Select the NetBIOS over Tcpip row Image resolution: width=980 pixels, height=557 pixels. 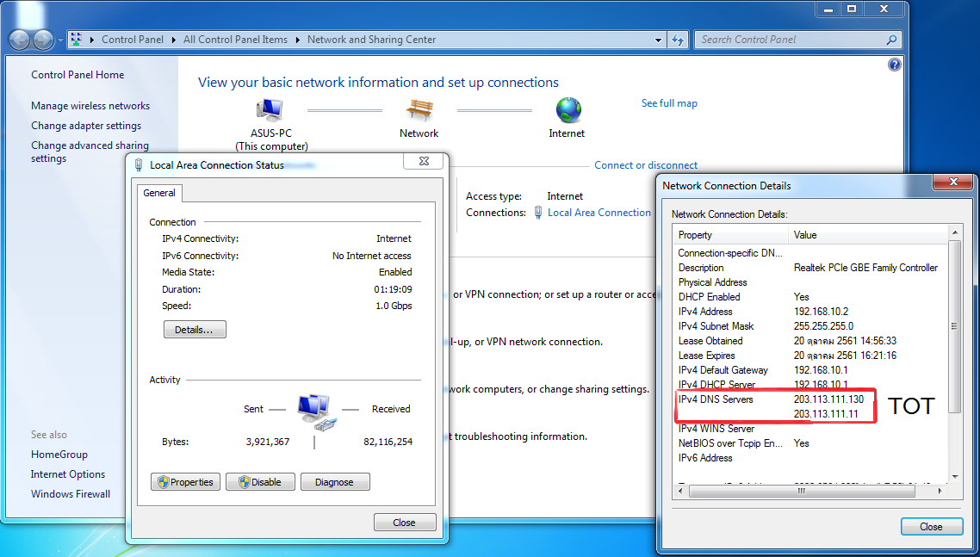click(x=809, y=443)
